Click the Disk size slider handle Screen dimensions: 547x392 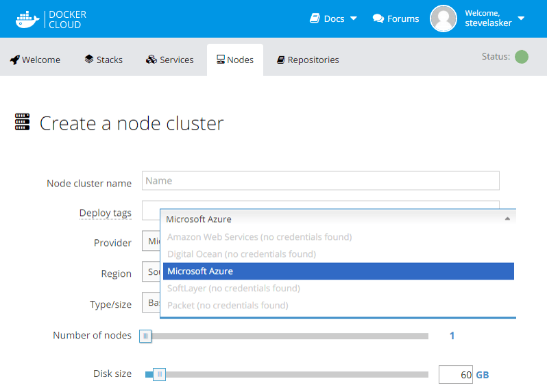(x=160, y=375)
